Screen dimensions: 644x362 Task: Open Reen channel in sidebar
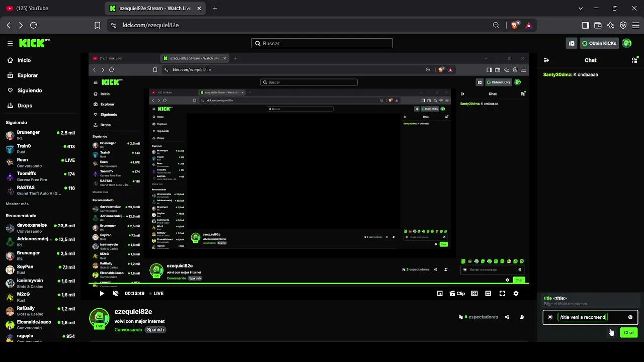click(40, 162)
